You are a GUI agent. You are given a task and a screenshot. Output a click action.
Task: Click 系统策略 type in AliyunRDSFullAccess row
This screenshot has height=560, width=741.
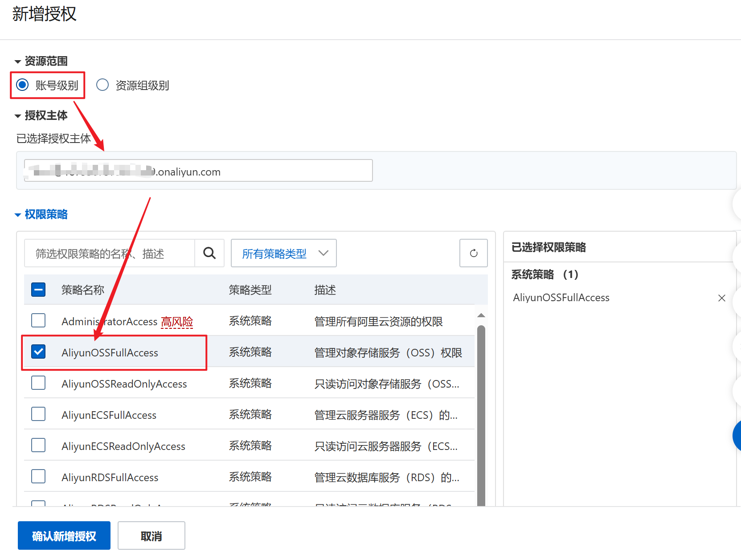250,477
